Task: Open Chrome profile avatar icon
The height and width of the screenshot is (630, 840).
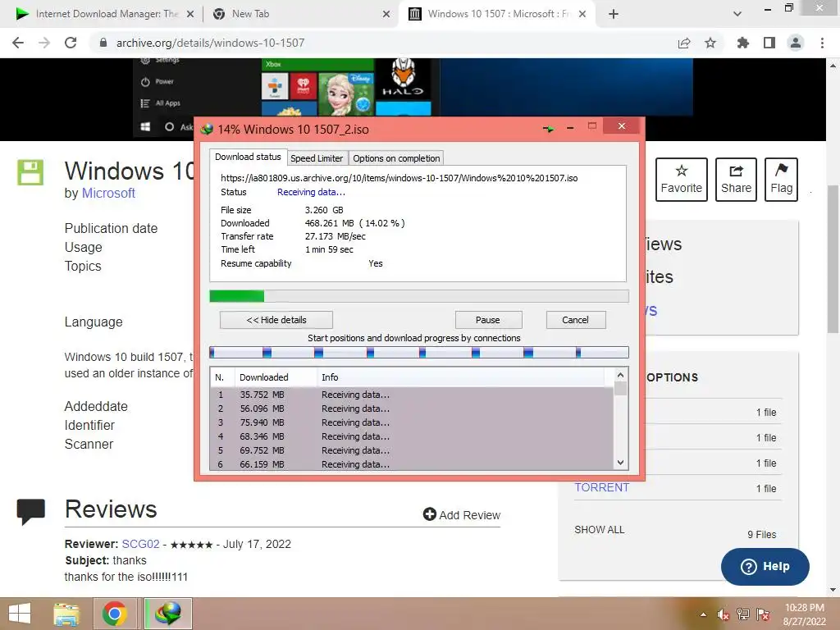Action: pos(796,43)
